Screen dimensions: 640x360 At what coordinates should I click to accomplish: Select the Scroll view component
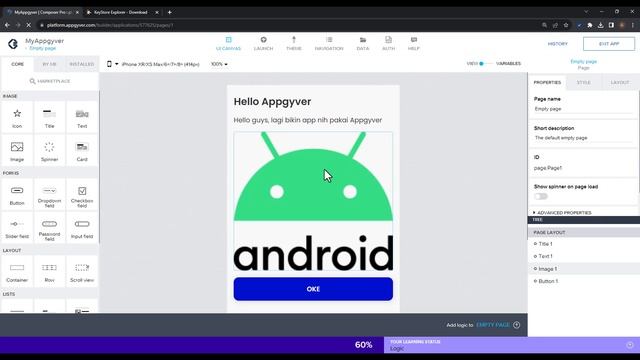pos(82,272)
